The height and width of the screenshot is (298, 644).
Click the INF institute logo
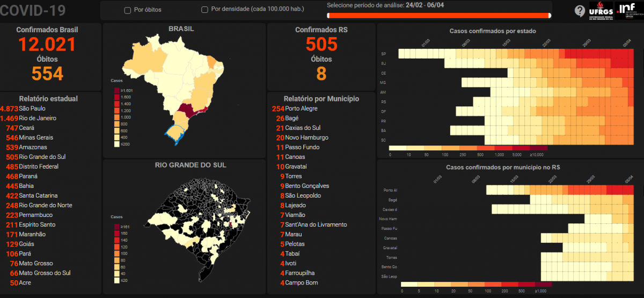628,10
